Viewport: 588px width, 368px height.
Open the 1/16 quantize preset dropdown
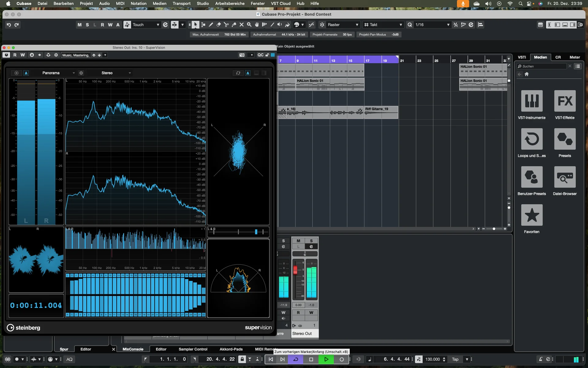(432, 25)
